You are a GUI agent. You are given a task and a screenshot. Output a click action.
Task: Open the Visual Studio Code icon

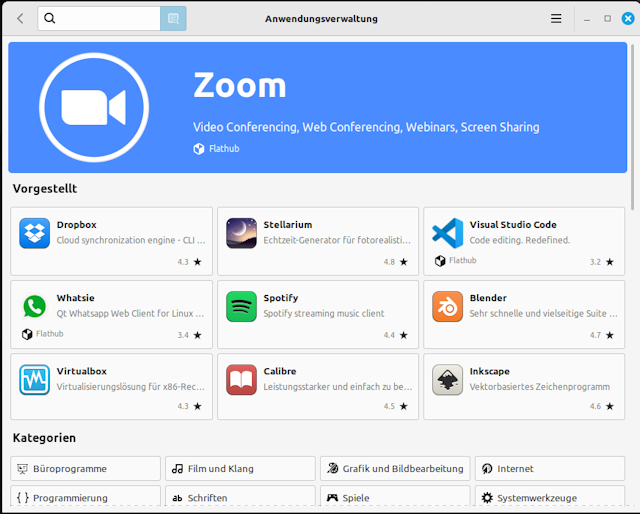coord(448,233)
